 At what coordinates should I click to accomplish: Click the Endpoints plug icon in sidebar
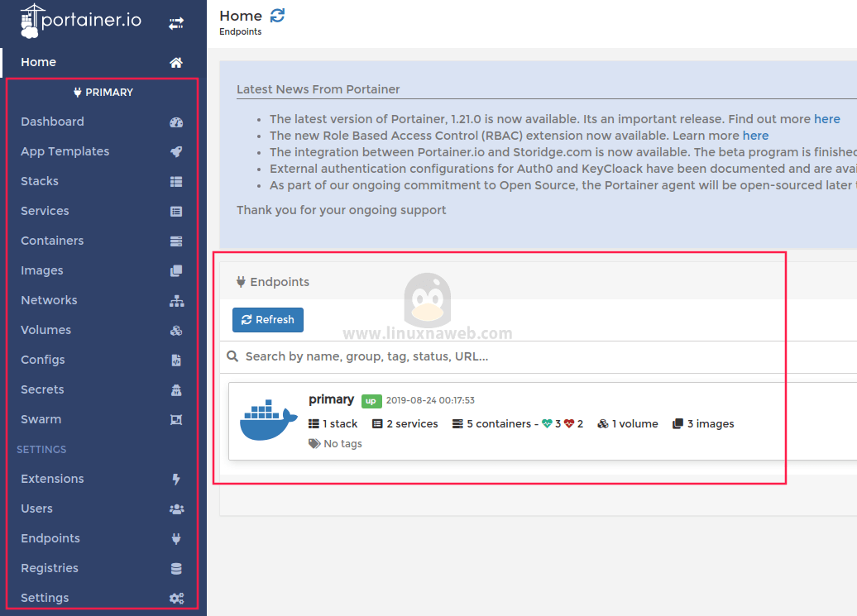click(176, 538)
